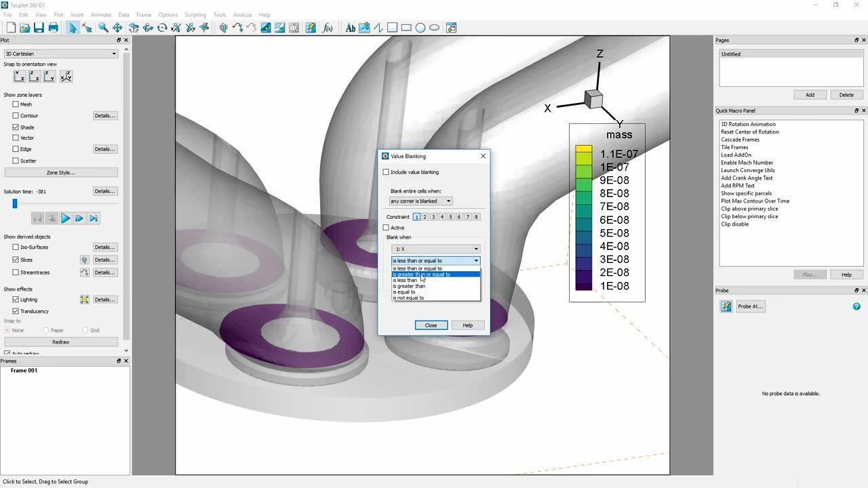Click the Play forward animation button
The width and height of the screenshot is (868, 488).
click(66, 218)
